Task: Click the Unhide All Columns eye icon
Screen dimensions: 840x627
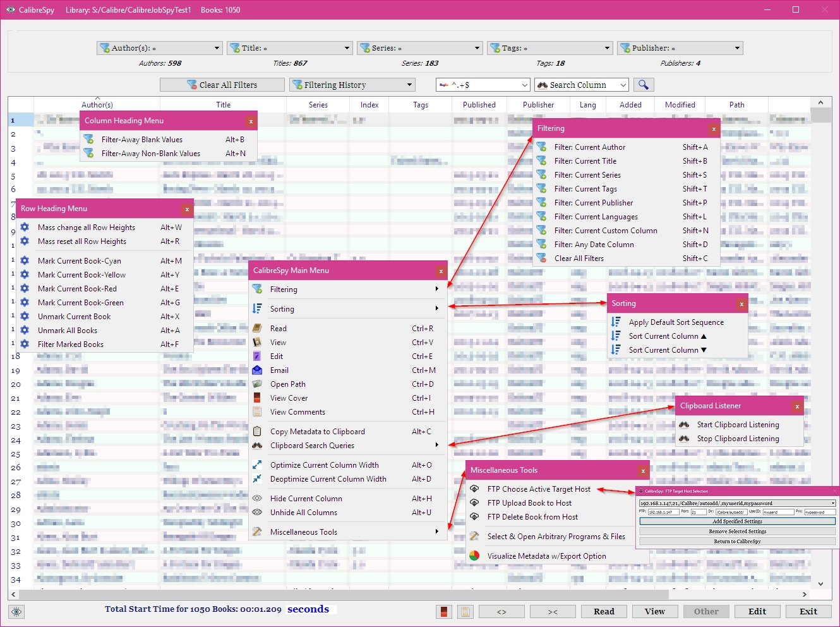Action: click(x=257, y=512)
